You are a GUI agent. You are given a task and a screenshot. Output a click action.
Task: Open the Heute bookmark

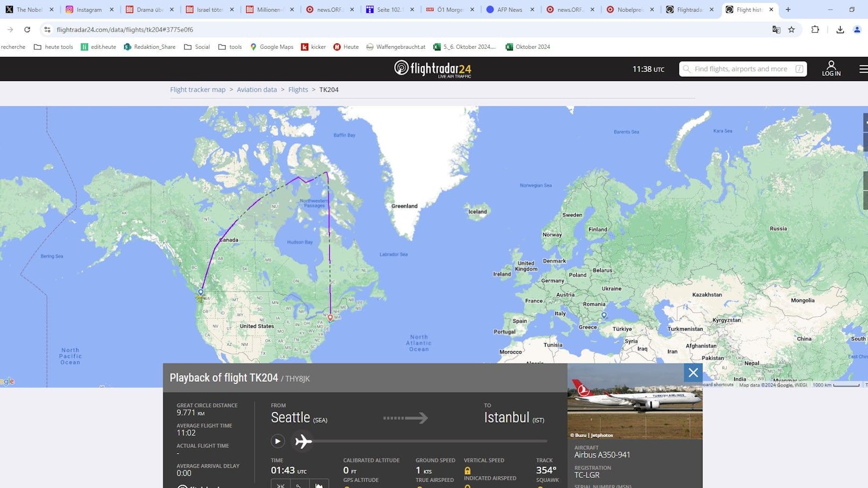(x=346, y=47)
